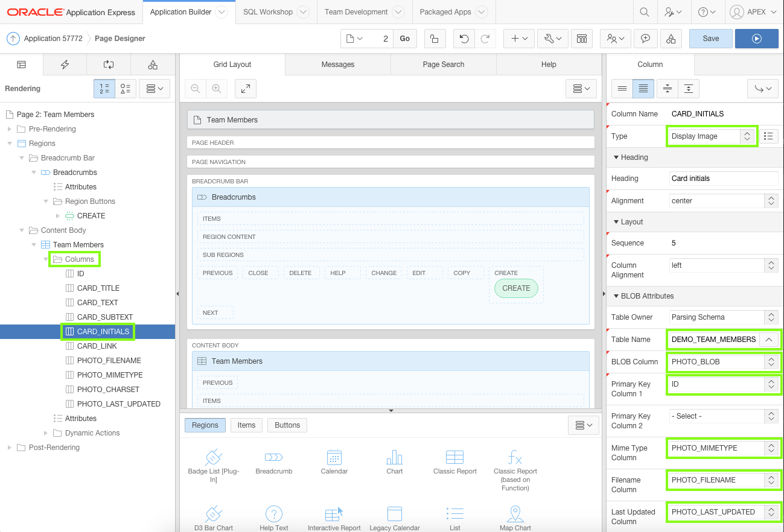This screenshot has height=532, width=784.
Task: Click the Undo arrow icon
Action: coord(464,39)
